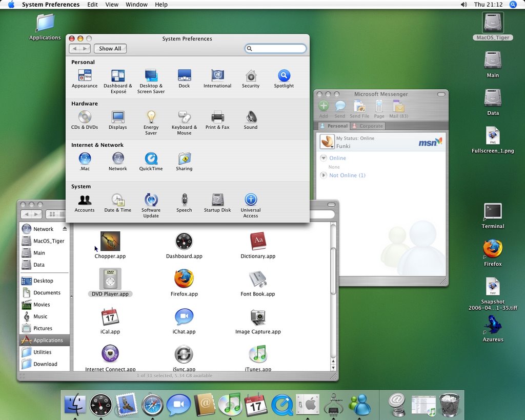Open the Network preference pane
The width and height of the screenshot is (525, 420).
(118, 162)
